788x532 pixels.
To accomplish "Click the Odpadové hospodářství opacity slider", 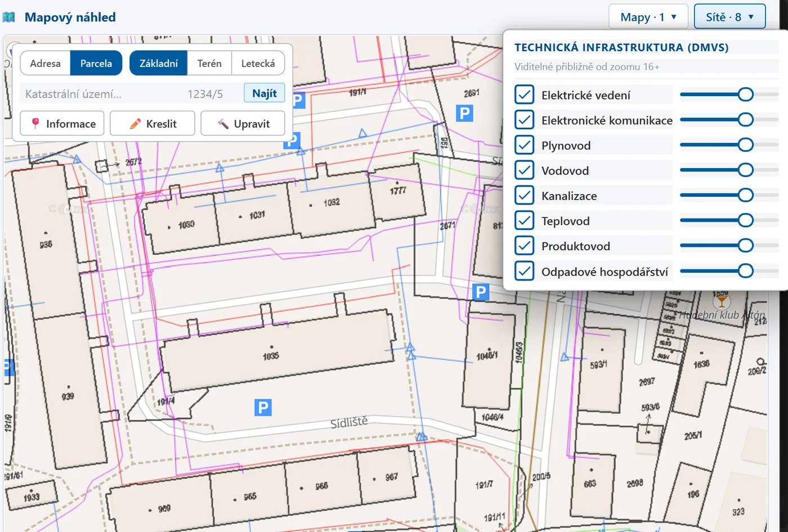I will [729, 271].
